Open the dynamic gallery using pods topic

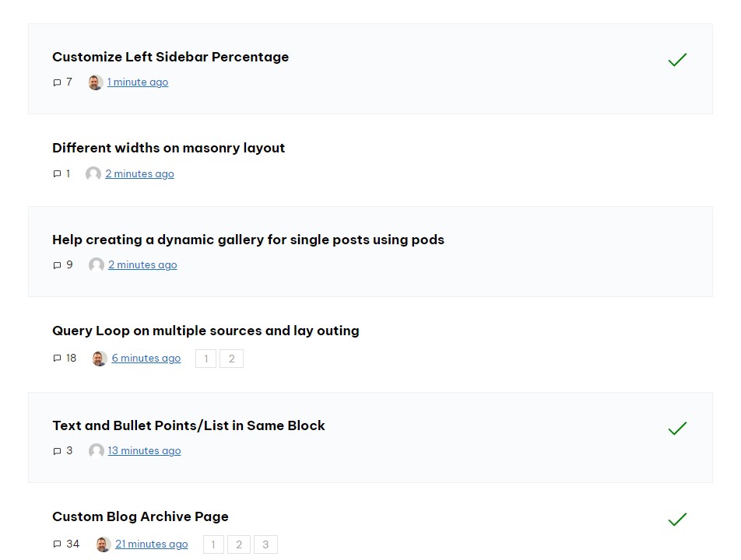[x=248, y=240]
